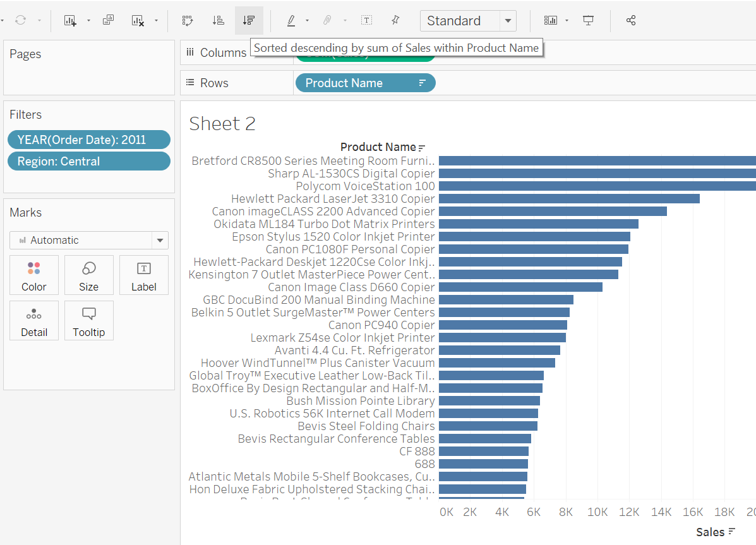The width and height of the screenshot is (756, 545).
Task: Open the new worksheet dropdown arrow
Action: [88, 21]
